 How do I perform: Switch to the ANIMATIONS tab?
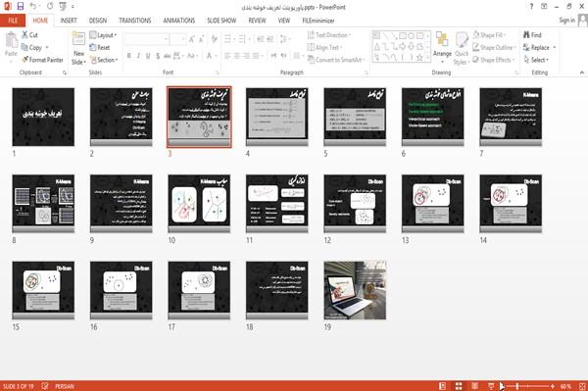[179, 21]
